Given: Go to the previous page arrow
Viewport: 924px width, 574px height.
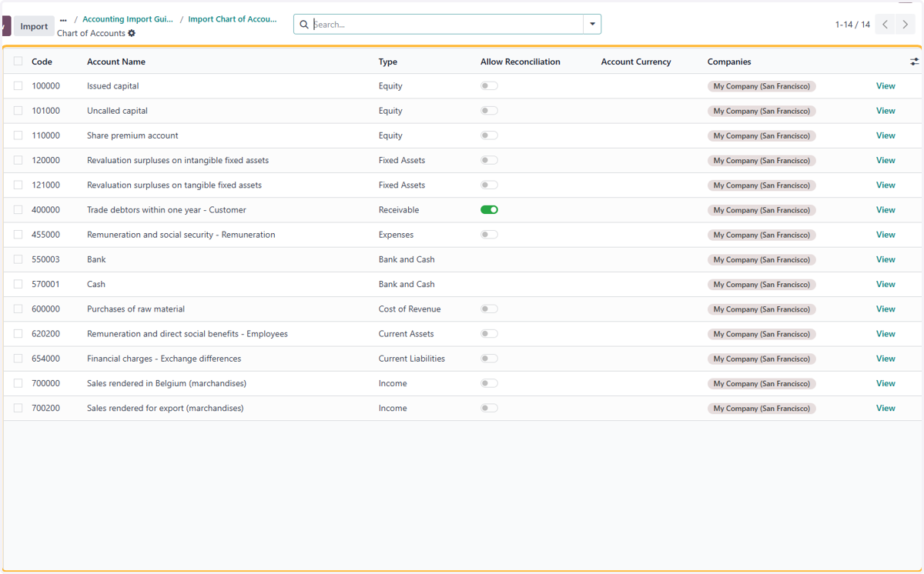Looking at the screenshot, I should click(885, 25).
